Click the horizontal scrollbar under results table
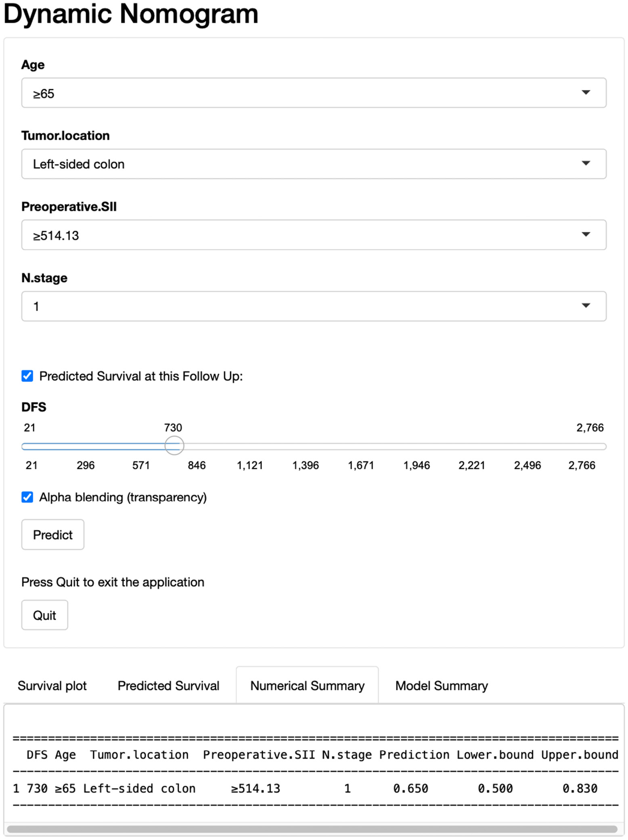628x840 pixels. pos(312,829)
